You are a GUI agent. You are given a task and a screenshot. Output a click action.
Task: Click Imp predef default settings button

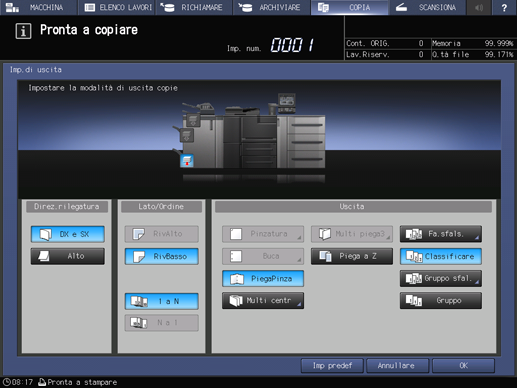point(332,366)
